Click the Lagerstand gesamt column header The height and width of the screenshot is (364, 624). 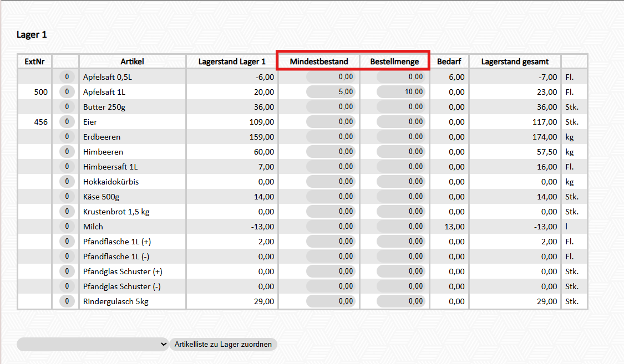coord(515,61)
